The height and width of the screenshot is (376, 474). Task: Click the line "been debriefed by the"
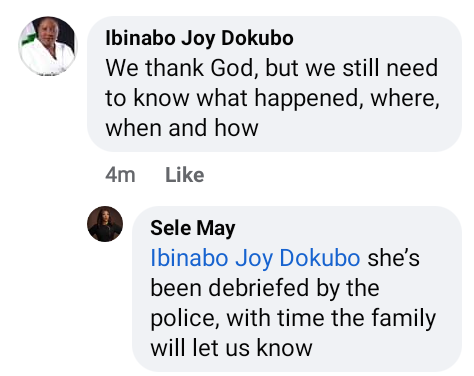pyautogui.click(x=265, y=288)
